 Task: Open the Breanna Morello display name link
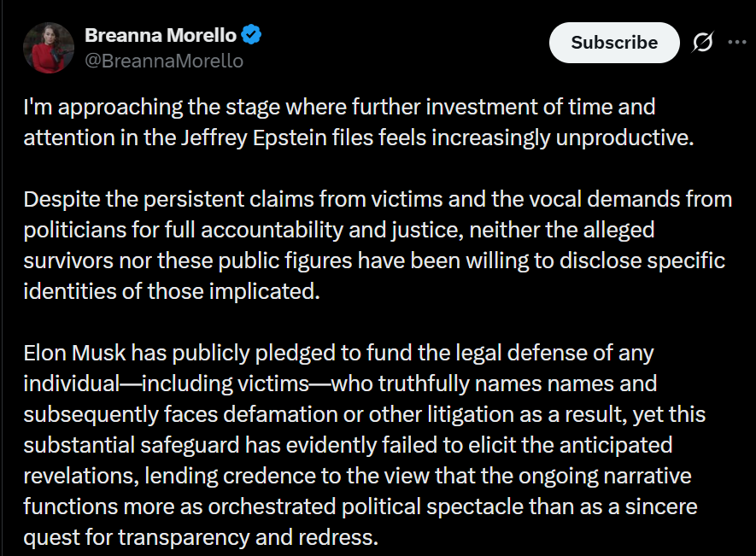click(x=161, y=35)
